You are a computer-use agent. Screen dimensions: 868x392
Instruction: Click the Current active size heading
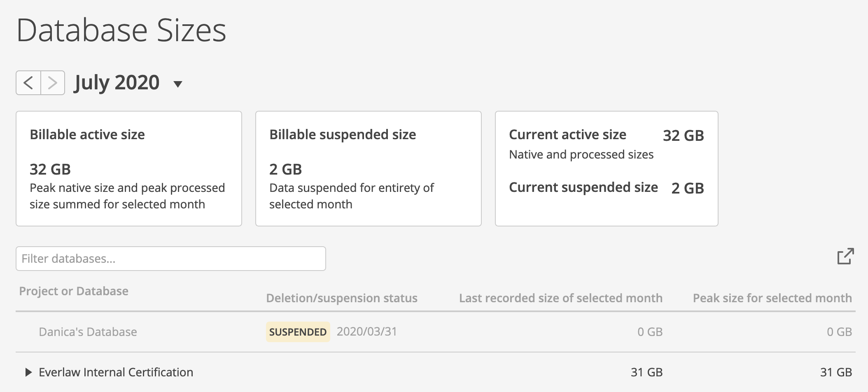(x=568, y=135)
